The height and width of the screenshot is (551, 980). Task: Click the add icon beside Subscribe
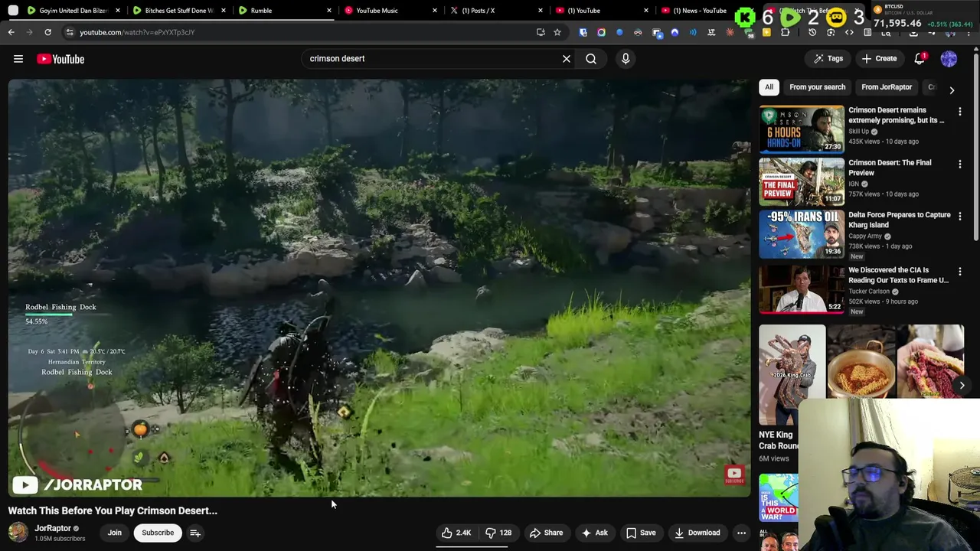click(x=195, y=533)
